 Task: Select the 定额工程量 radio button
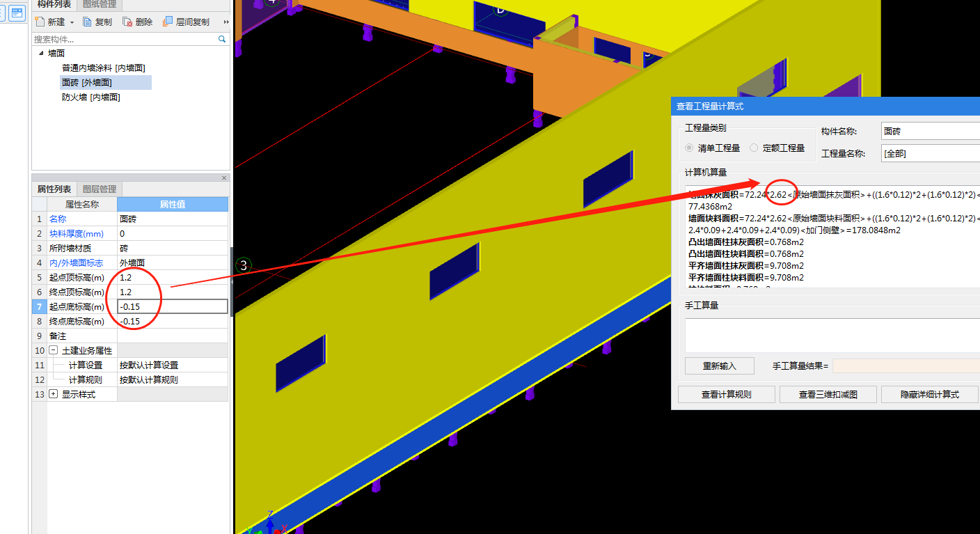pos(754,148)
